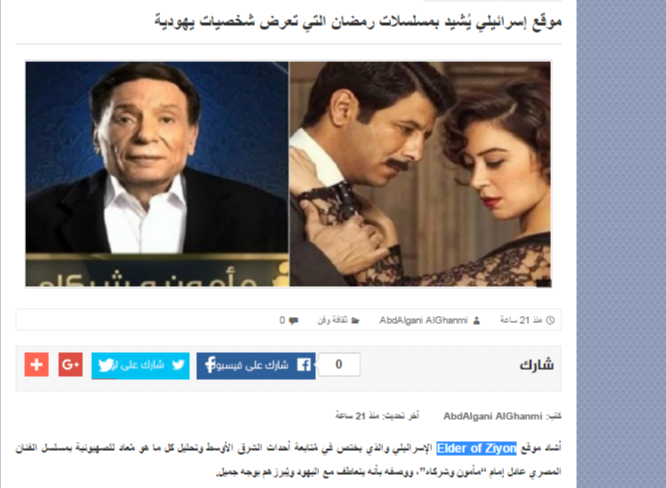The height and width of the screenshot is (488, 666).
Task: Click the Facebook logo icon
Action: coord(304,365)
